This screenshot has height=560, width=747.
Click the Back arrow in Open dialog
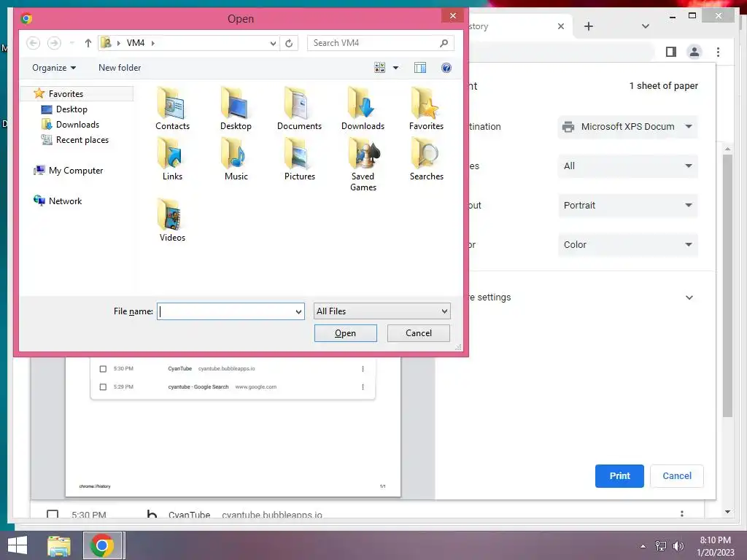(x=33, y=43)
